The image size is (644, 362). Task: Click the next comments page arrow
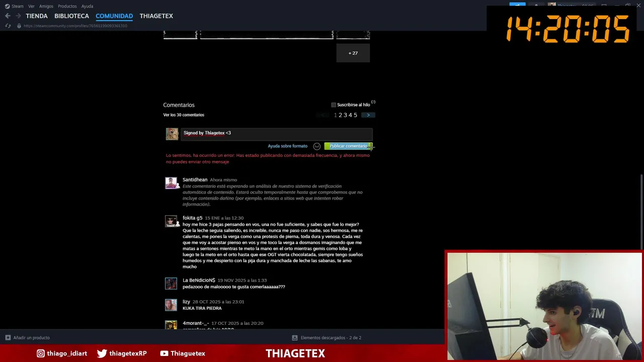pyautogui.click(x=368, y=115)
